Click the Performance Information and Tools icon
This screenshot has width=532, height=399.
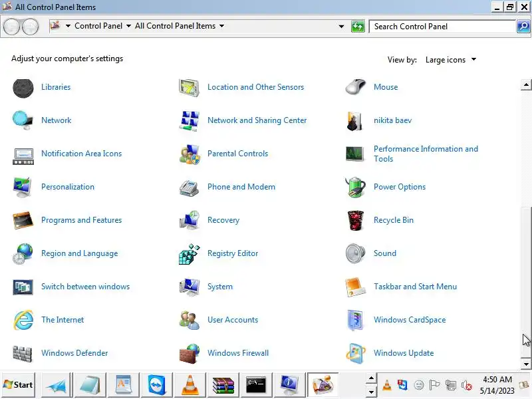click(355, 154)
